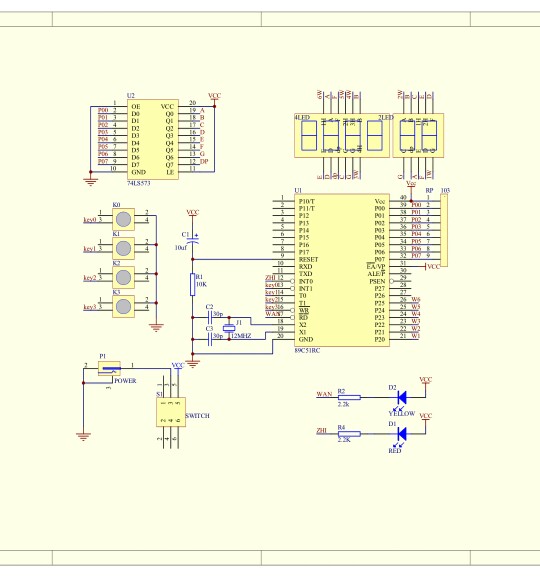540x576 pixels.
Task: Select the POWER connector P1
Action: click(109, 368)
